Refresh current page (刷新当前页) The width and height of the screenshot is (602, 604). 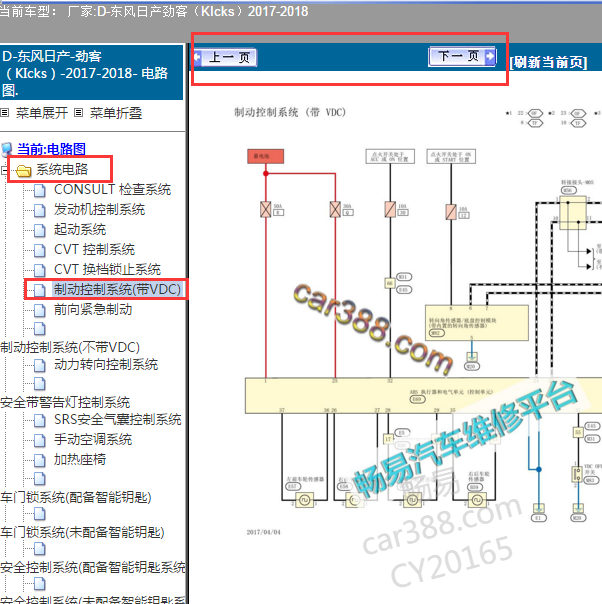click(548, 62)
